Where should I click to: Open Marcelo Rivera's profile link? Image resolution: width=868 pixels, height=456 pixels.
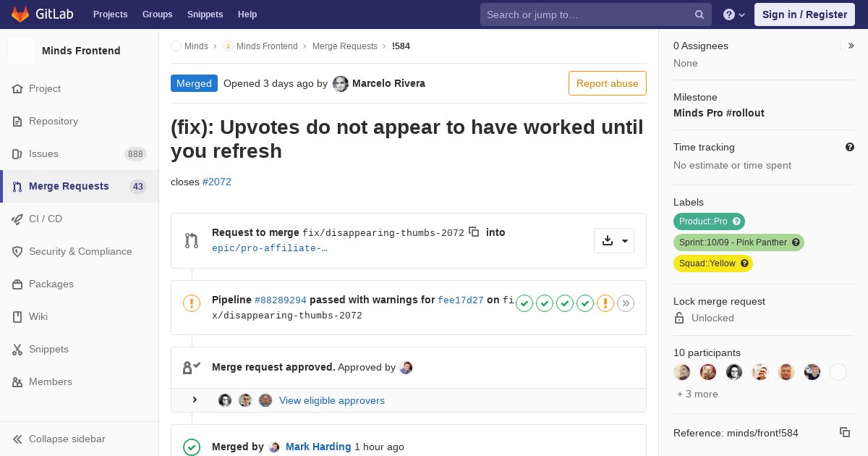click(388, 83)
